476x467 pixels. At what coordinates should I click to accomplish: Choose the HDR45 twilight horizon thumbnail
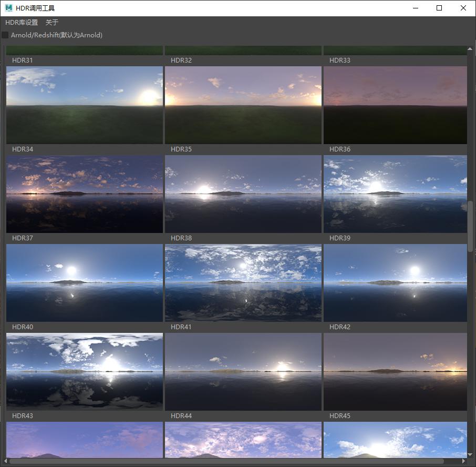395,371
